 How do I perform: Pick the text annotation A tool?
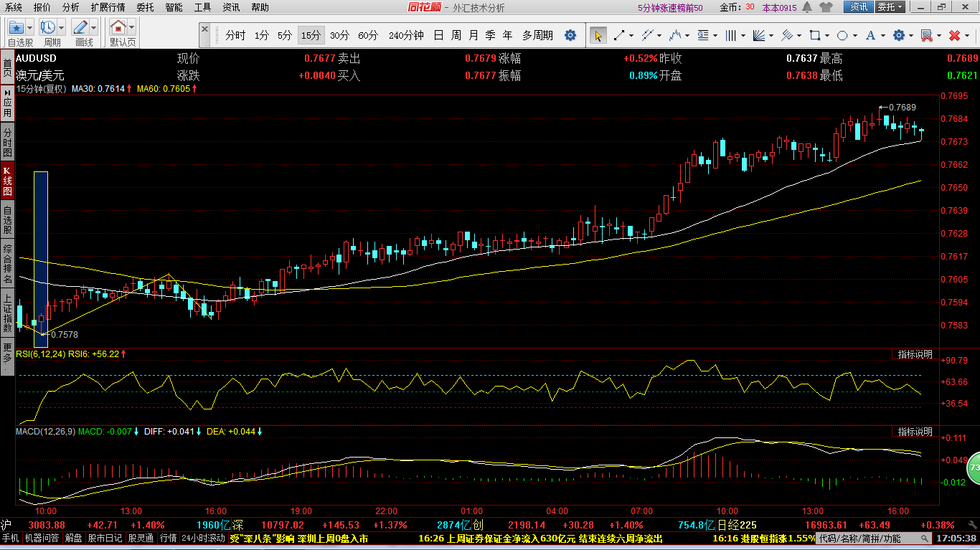[x=871, y=35]
